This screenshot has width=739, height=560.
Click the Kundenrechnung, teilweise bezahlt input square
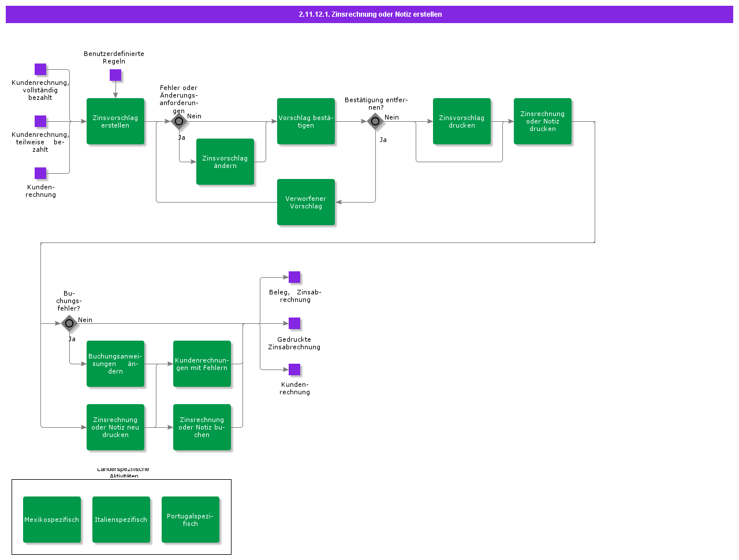coord(40,121)
